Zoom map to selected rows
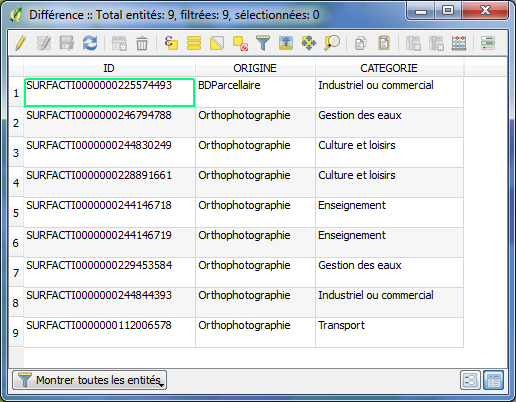Screen dimensions: 516x402 (332, 43)
